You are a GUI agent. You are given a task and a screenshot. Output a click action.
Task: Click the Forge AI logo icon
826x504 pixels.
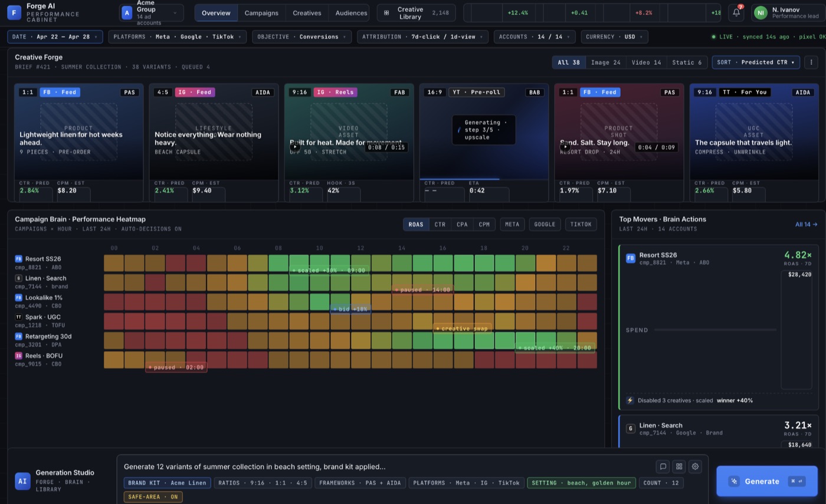(x=14, y=12)
